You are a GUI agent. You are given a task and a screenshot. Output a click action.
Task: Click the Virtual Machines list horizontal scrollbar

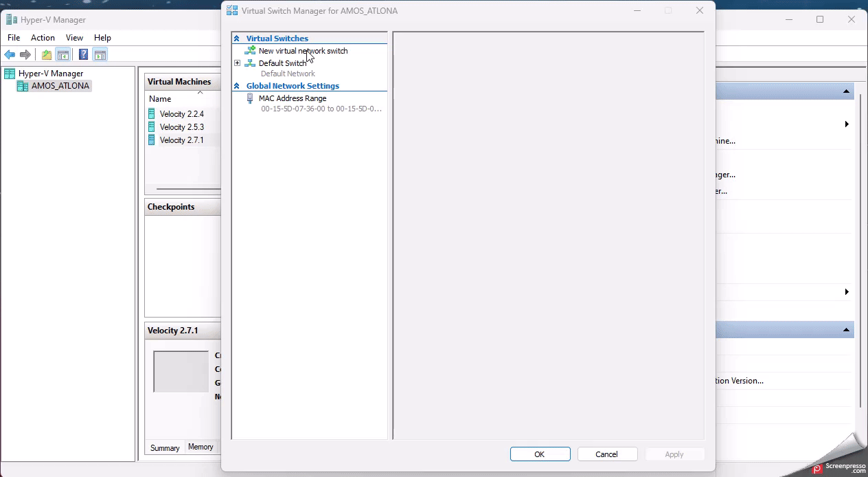pos(188,188)
